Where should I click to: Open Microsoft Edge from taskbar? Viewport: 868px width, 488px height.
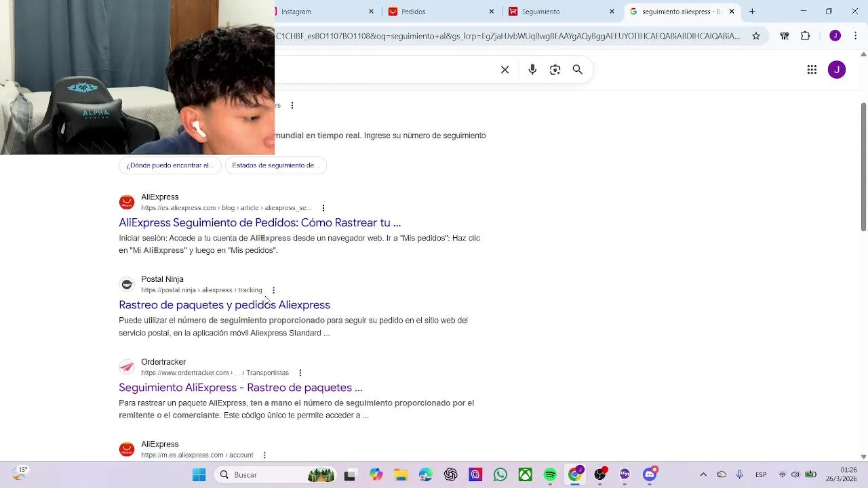click(x=426, y=475)
